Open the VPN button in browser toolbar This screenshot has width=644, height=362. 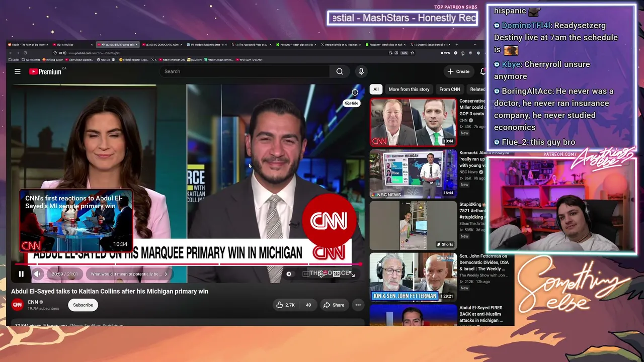(446, 53)
